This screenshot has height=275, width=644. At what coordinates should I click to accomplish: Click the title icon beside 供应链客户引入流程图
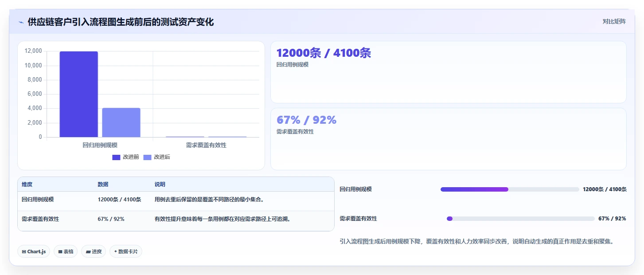[x=21, y=22]
